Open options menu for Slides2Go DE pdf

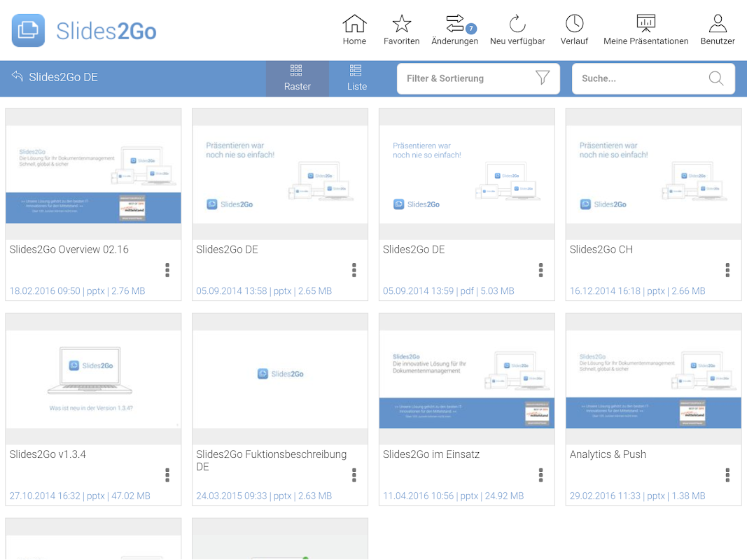coord(540,270)
